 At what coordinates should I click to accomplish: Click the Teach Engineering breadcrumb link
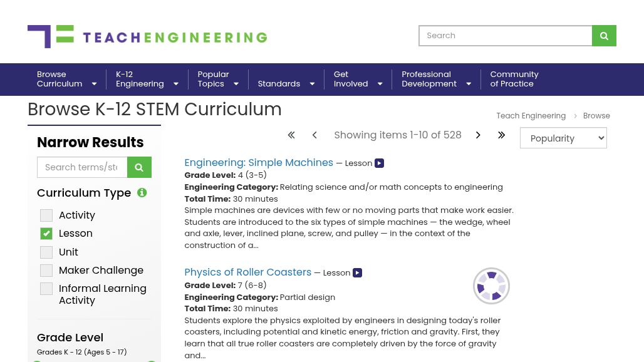[x=531, y=116]
